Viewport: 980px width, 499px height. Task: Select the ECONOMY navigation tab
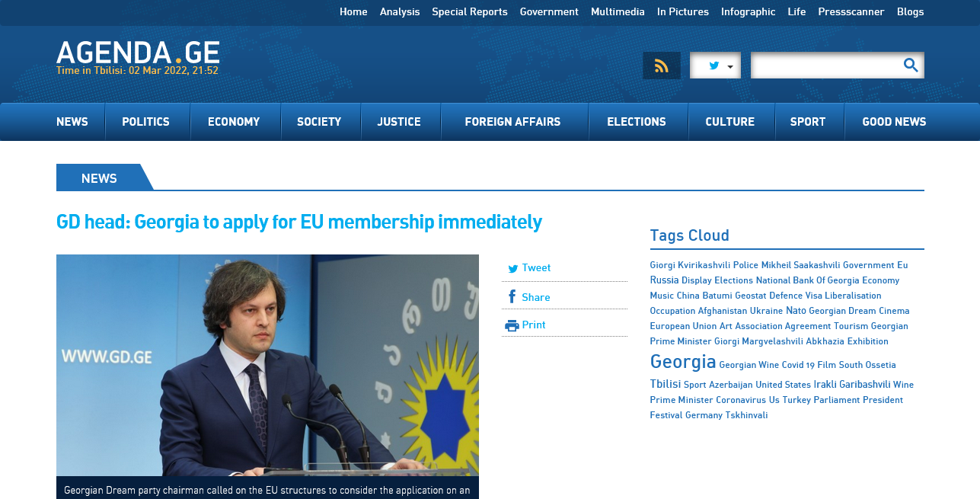coord(234,122)
